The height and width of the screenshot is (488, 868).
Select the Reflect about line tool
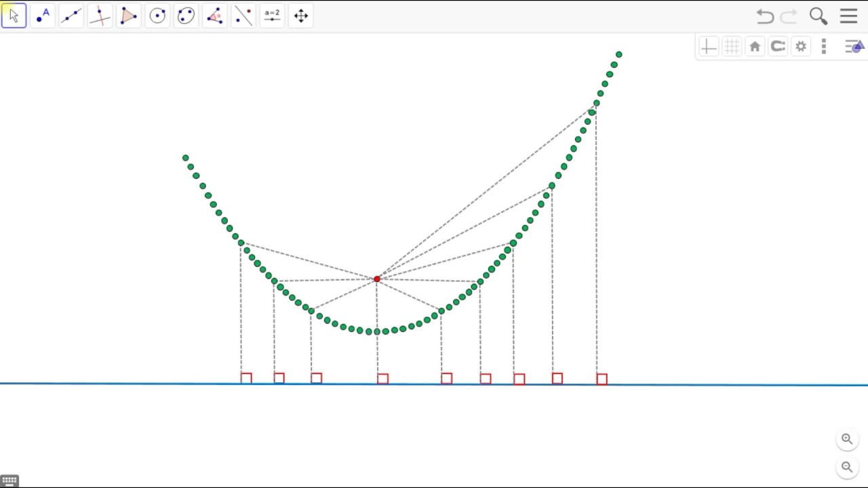point(243,16)
